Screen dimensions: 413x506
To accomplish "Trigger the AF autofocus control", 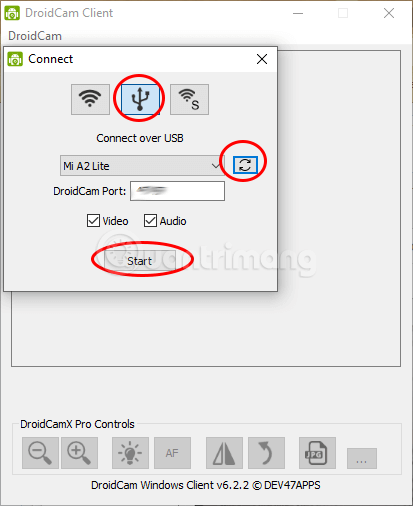I will (172, 453).
